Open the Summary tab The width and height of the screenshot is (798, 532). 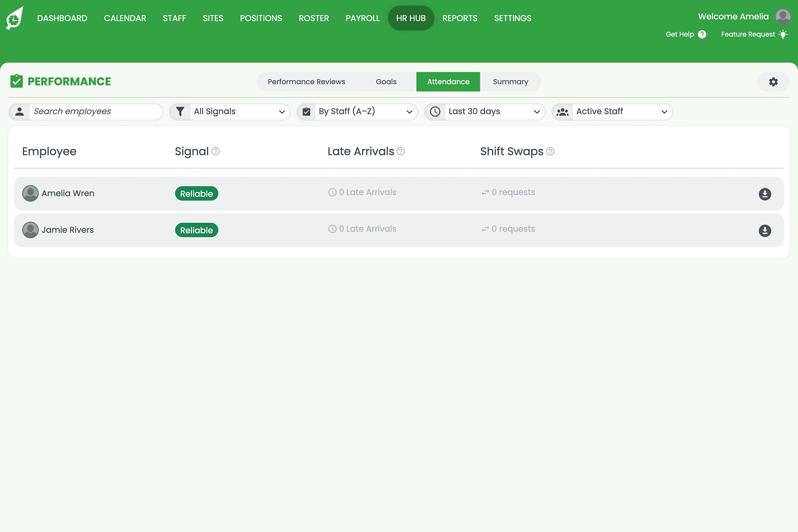(x=510, y=82)
